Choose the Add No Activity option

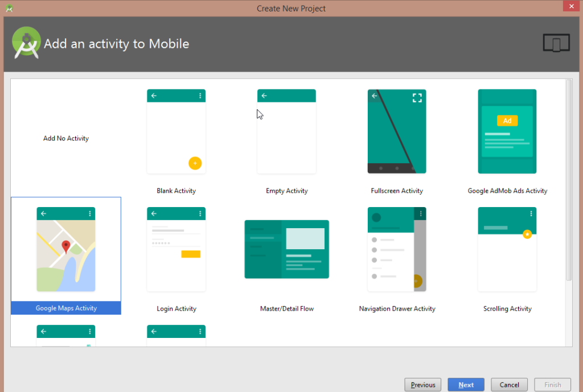(x=65, y=138)
